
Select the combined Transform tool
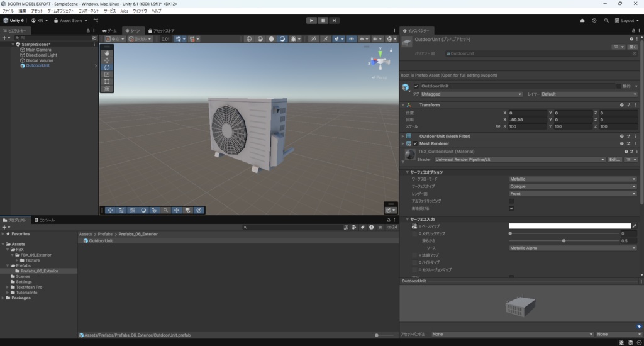pyautogui.click(x=107, y=88)
